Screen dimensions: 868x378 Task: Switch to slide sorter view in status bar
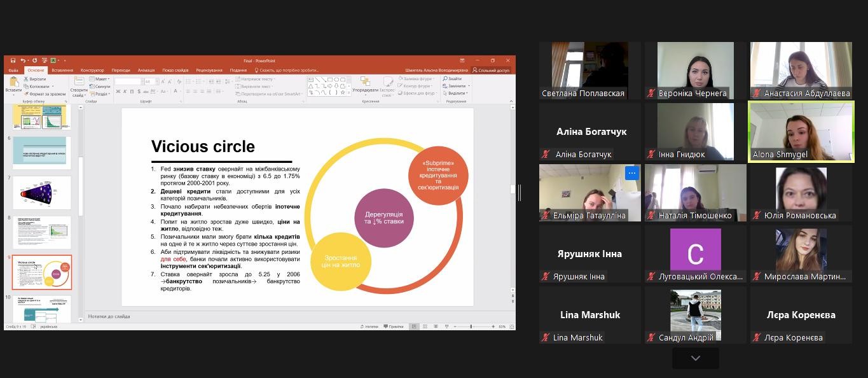click(425, 326)
